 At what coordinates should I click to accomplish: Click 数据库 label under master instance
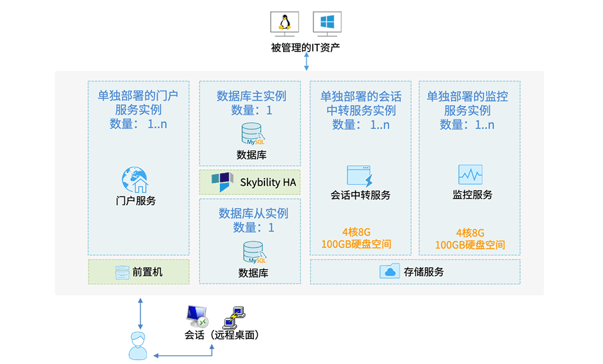pos(251,155)
